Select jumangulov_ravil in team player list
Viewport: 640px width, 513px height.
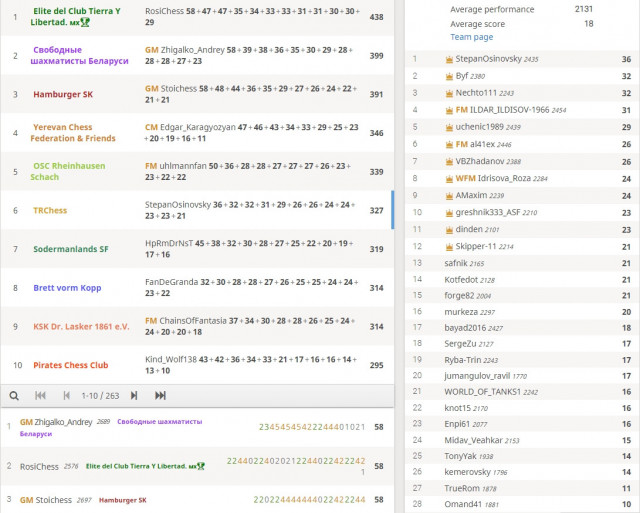[477, 376]
